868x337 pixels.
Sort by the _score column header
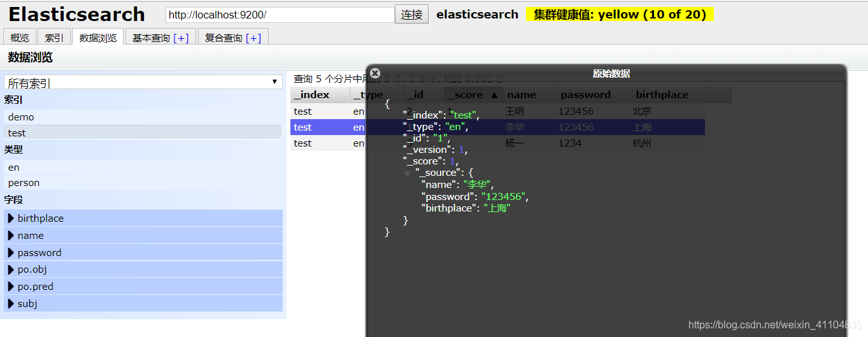click(x=474, y=95)
